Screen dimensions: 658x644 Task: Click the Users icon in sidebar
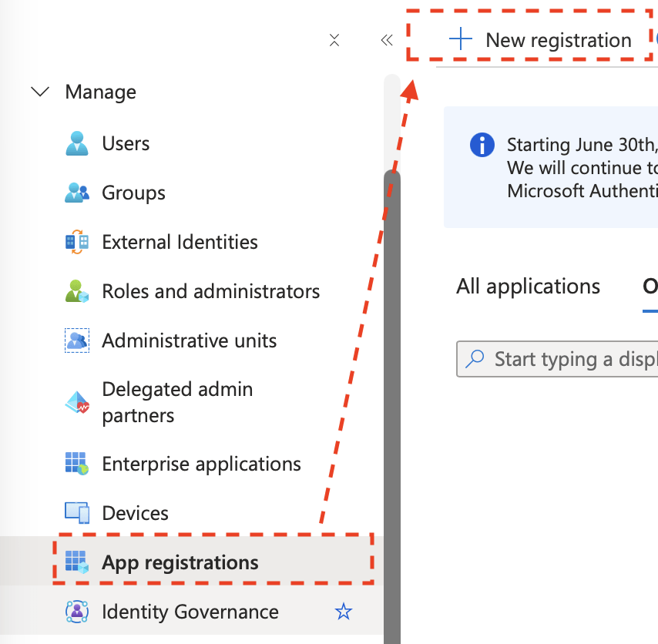pos(77,143)
